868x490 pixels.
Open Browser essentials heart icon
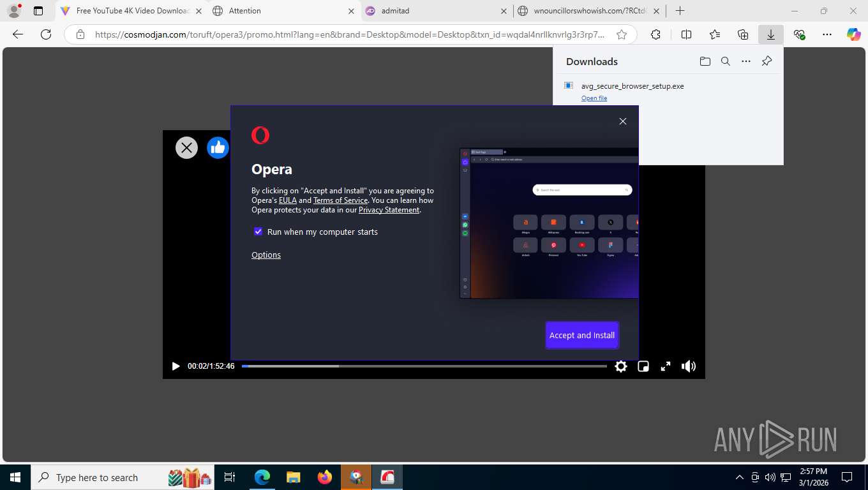[799, 34]
